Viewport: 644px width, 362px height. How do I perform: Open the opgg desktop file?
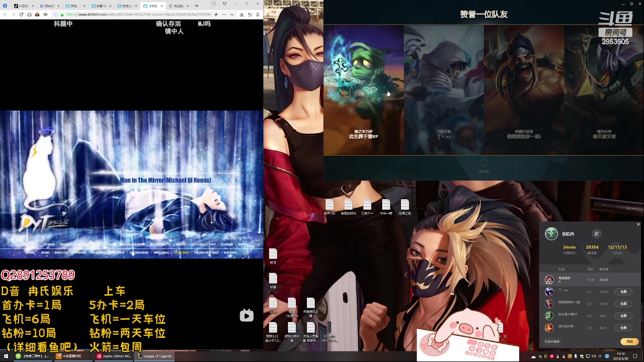[x=273, y=306]
